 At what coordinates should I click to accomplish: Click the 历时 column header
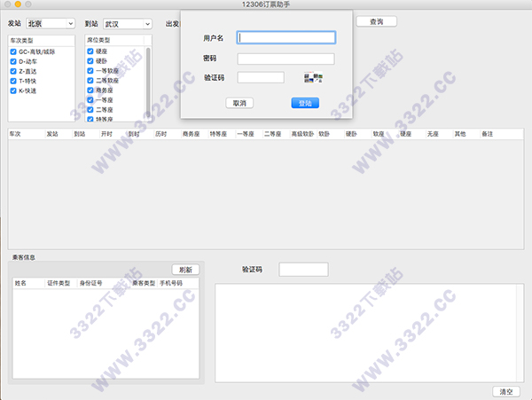168,134
